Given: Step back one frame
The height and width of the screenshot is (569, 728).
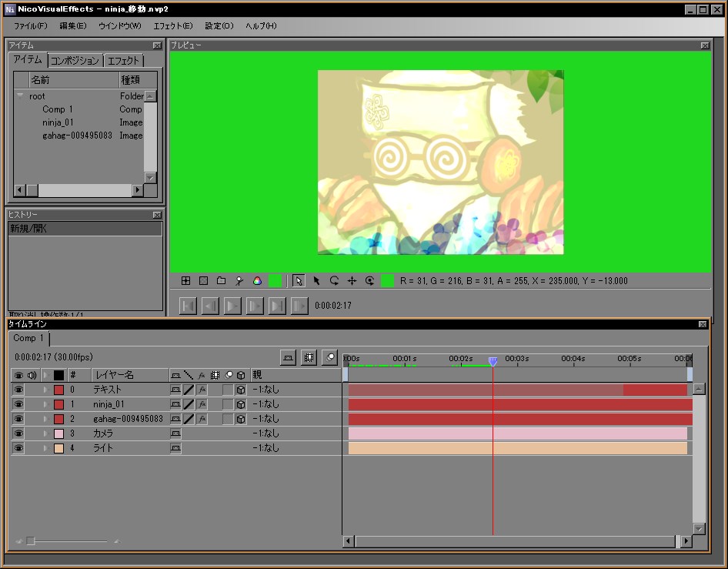Looking at the screenshot, I should [210, 306].
